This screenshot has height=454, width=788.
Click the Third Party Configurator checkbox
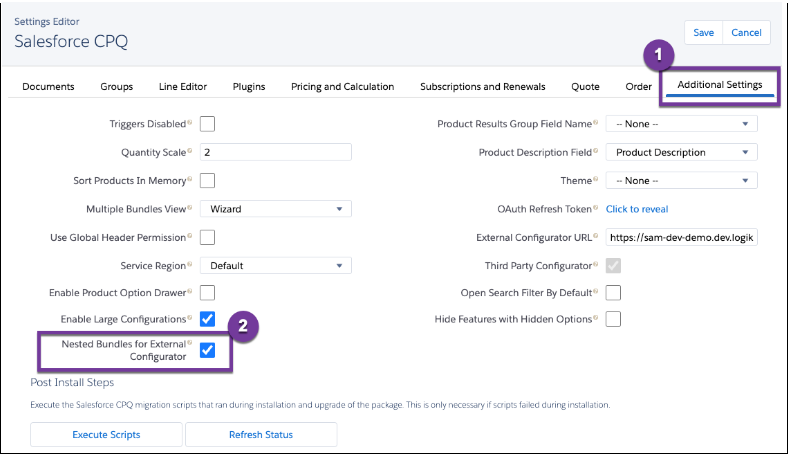click(613, 265)
